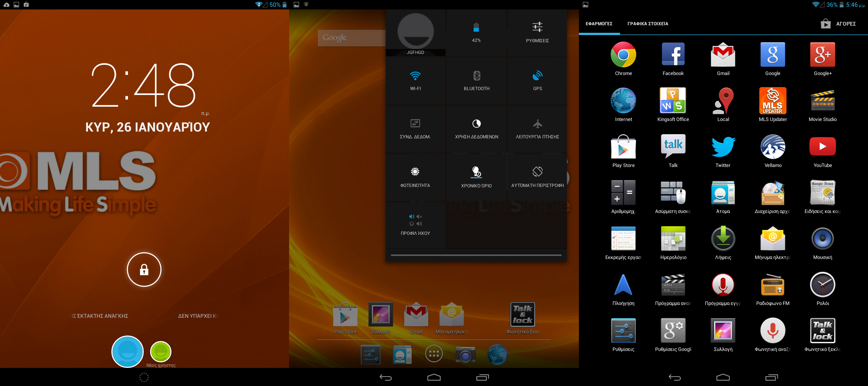
Task: Launch Movie Studio
Action: pos(823,101)
